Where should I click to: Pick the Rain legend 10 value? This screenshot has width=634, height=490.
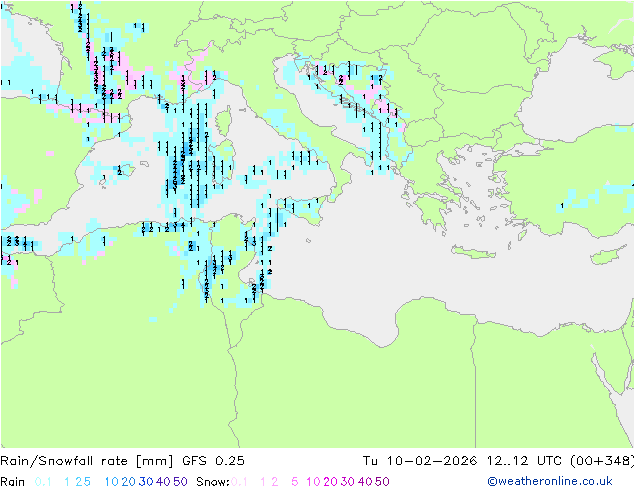pyautogui.click(x=111, y=482)
